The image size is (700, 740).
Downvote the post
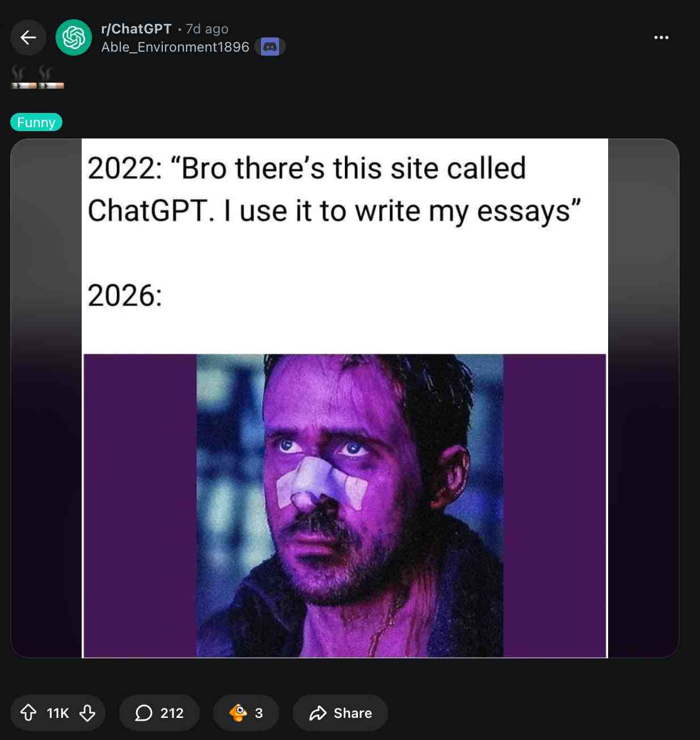87,713
